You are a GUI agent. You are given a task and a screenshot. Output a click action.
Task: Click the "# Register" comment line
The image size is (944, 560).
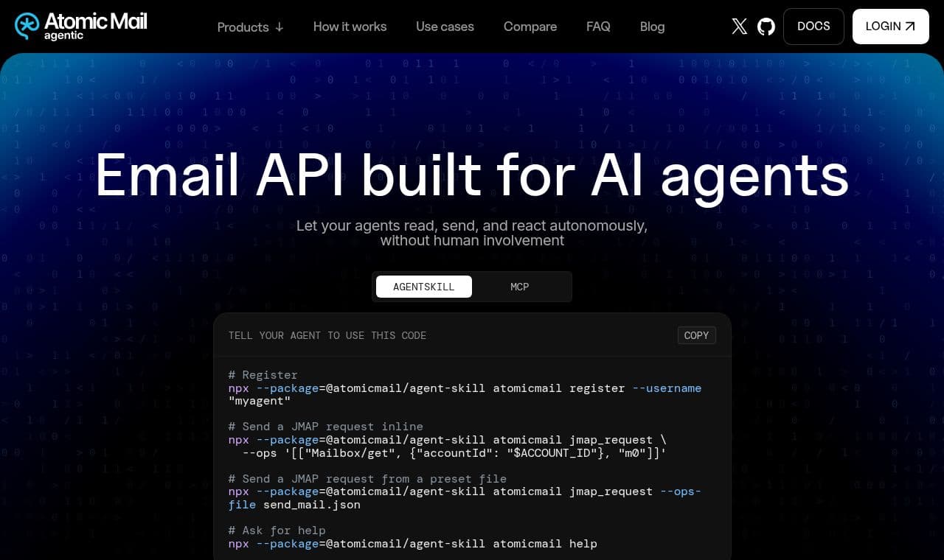point(263,375)
